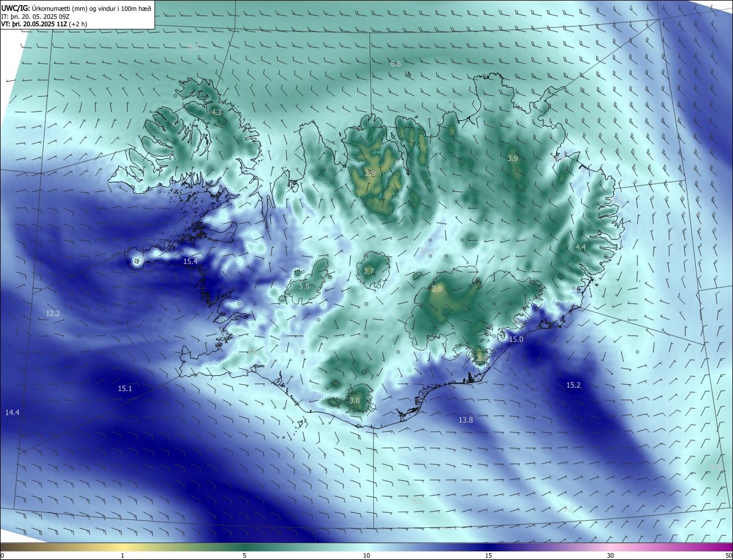
Task: Click the 15.1 value label
Action: point(125,389)
